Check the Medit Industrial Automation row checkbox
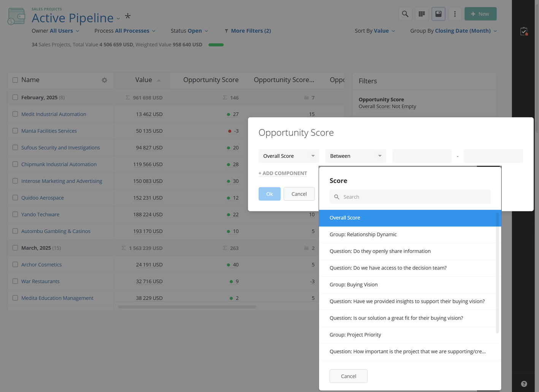Screen dimensions: 539x392 tap(15, 114)
